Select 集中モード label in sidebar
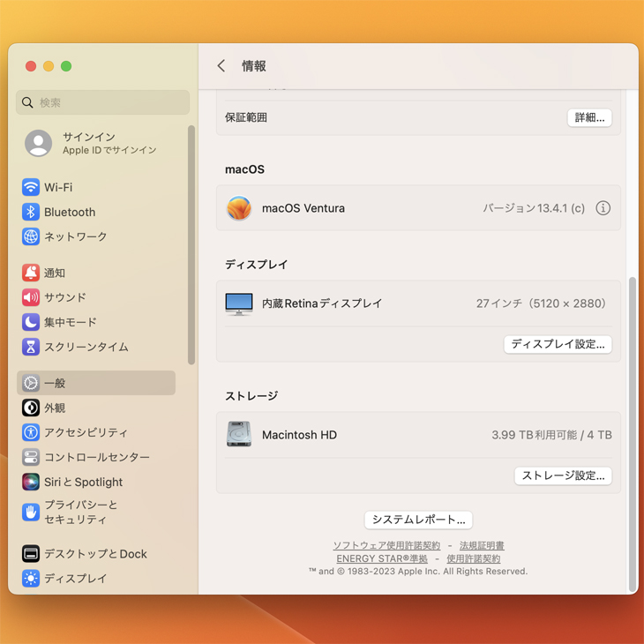 point(71,322)
